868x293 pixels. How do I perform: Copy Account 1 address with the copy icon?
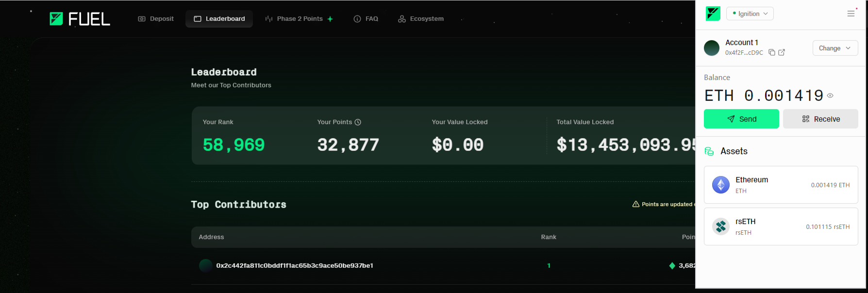coord(772,52)
